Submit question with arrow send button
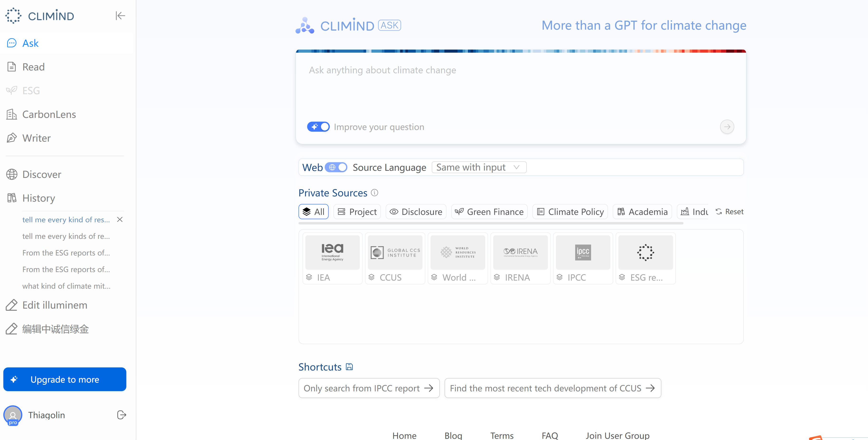The image size is (868, 440). pos(727,127)
